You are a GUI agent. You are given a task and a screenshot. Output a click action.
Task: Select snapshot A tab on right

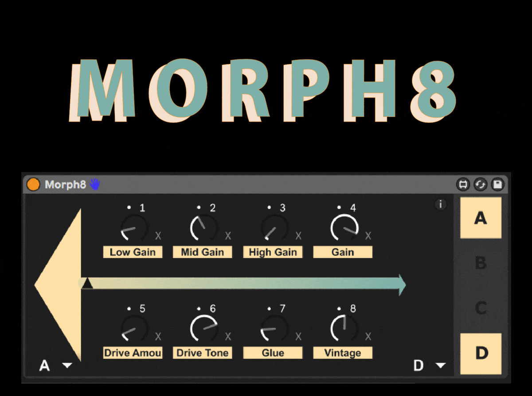tap(481, 218)
